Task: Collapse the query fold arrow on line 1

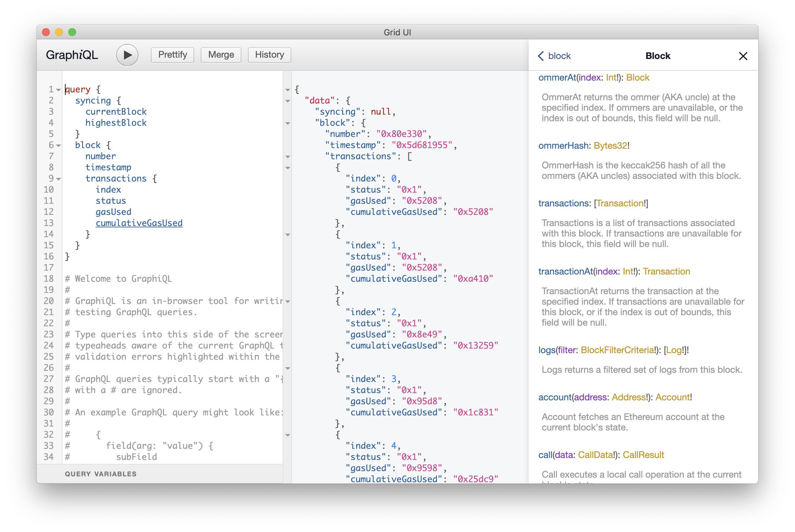Action: tap(58, 90)
